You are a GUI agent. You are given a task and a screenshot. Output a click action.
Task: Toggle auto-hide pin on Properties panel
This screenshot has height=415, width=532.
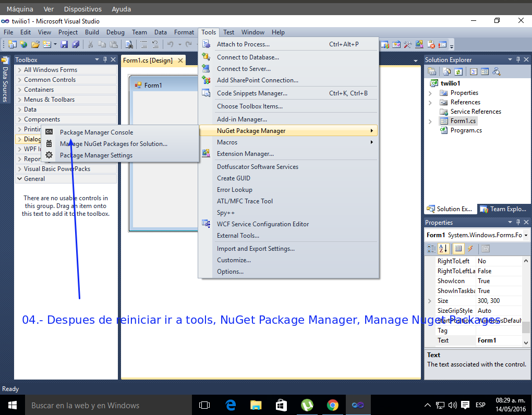(x=518, y=222)
